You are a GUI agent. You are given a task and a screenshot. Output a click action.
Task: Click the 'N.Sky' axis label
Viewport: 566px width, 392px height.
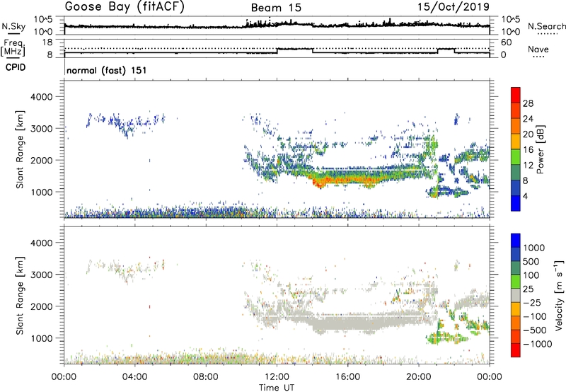[x=13, y=26]
